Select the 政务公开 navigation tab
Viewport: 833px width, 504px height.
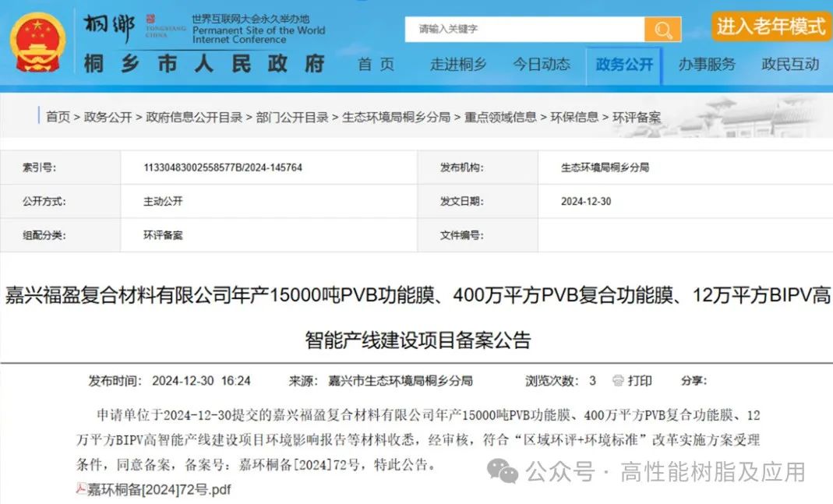(x=624, y=65)
